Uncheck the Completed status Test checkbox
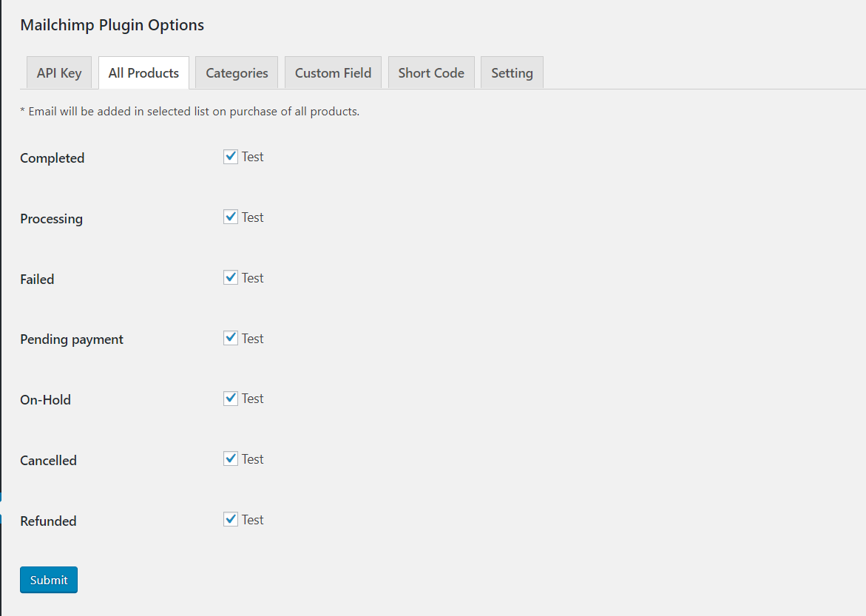The height and width of the screenshot is (616, 866). point(231,157)
